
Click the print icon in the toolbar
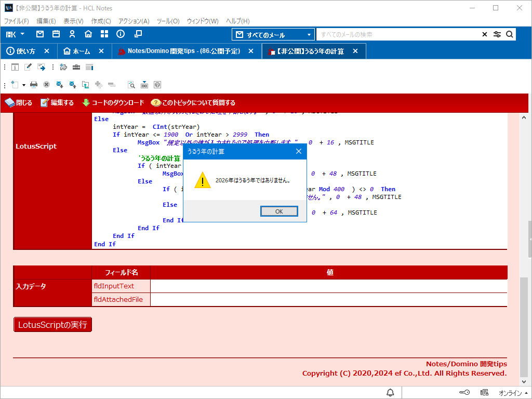pos(34,84)
